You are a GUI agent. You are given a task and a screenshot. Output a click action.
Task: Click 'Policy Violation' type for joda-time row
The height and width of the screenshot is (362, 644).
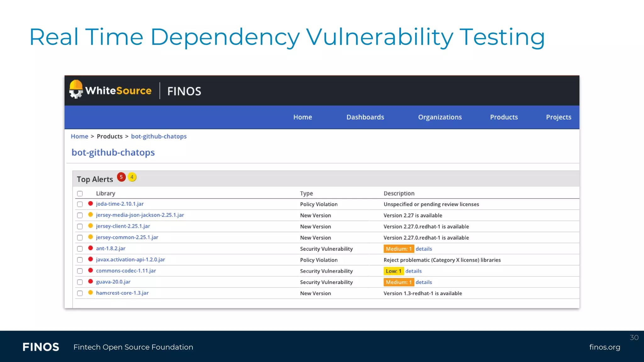pyautogui.click(x=319, y=204)
